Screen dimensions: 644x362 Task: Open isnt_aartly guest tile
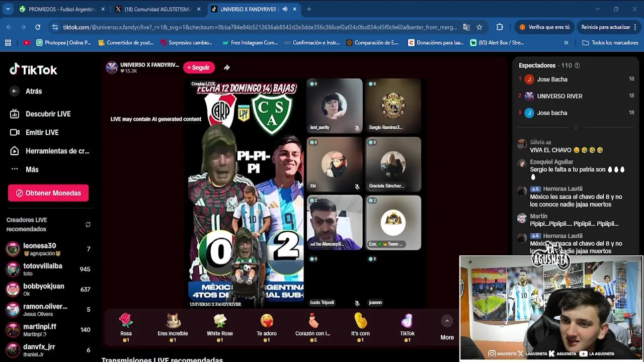335,106
